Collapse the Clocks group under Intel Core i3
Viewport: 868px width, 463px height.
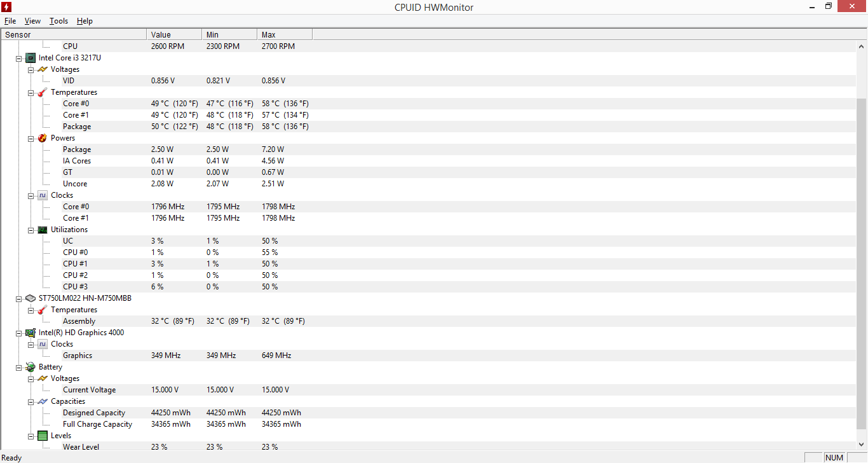pos(31,195)
